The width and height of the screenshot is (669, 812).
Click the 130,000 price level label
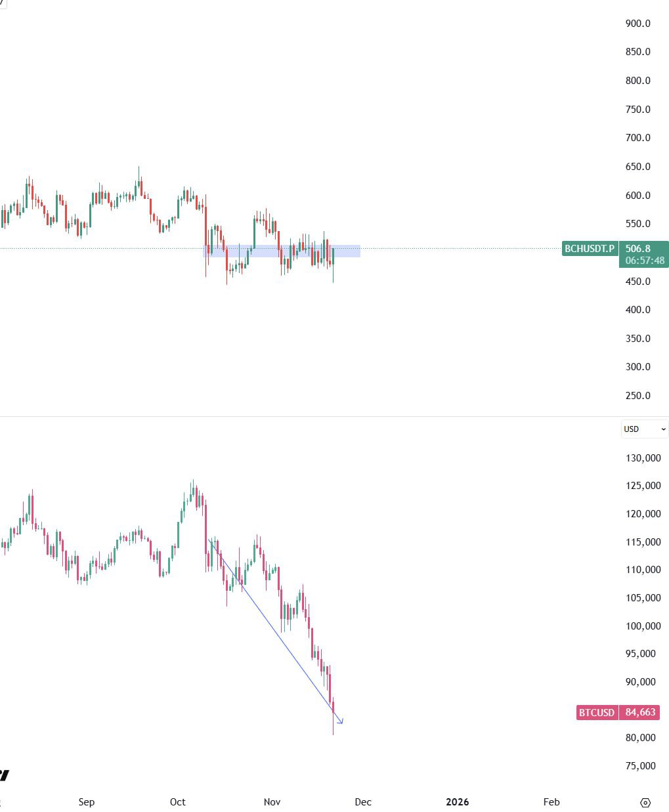(642, 458)
